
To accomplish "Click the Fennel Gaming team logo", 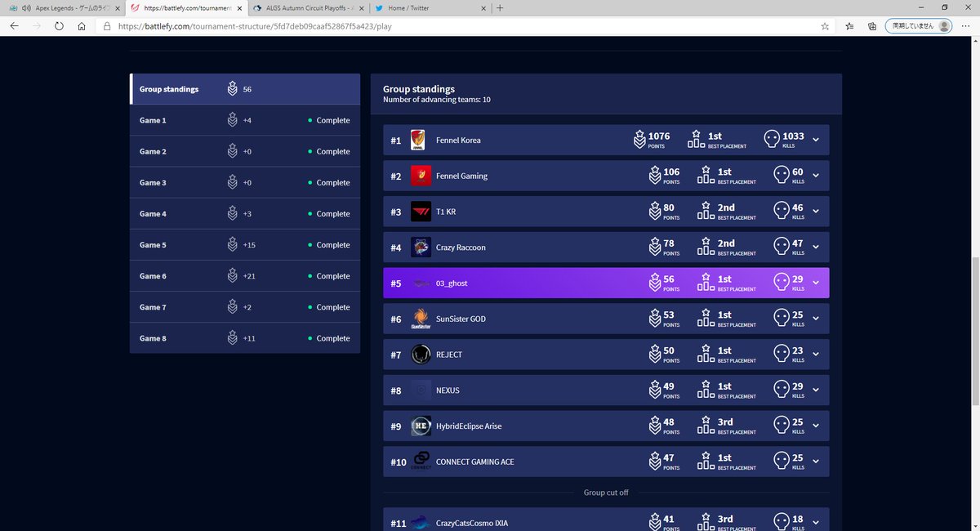I will coord(421,176).
